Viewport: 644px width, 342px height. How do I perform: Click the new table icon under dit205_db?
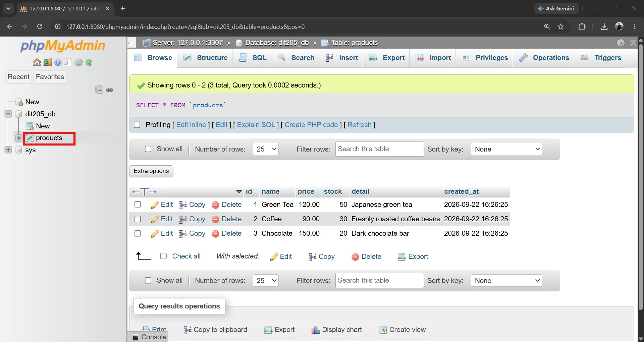30,126
